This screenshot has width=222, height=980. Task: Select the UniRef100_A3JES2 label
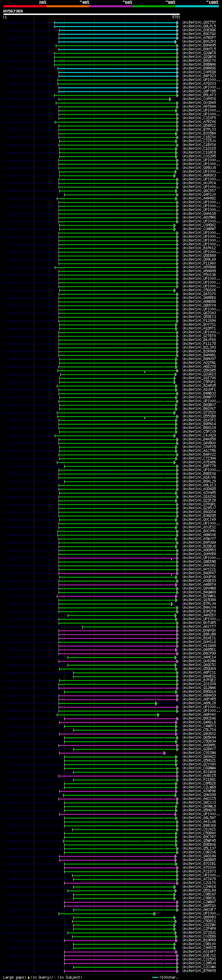[x=199, y=527]
